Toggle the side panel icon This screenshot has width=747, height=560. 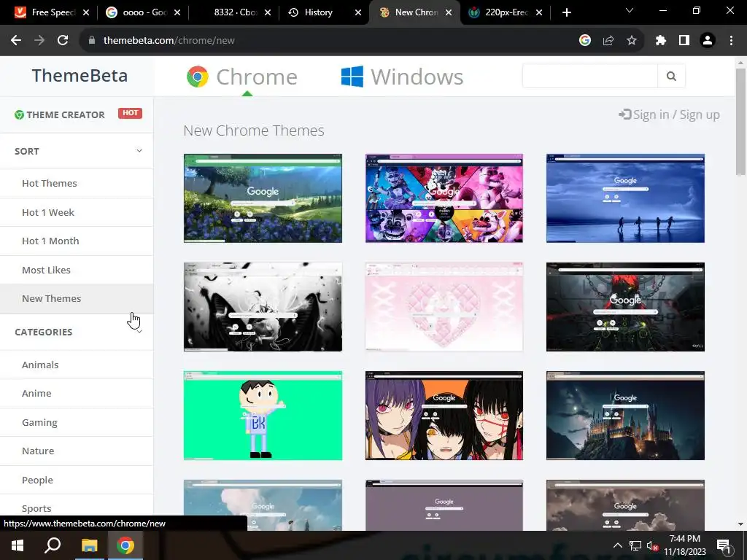click(x=684, y=41)
